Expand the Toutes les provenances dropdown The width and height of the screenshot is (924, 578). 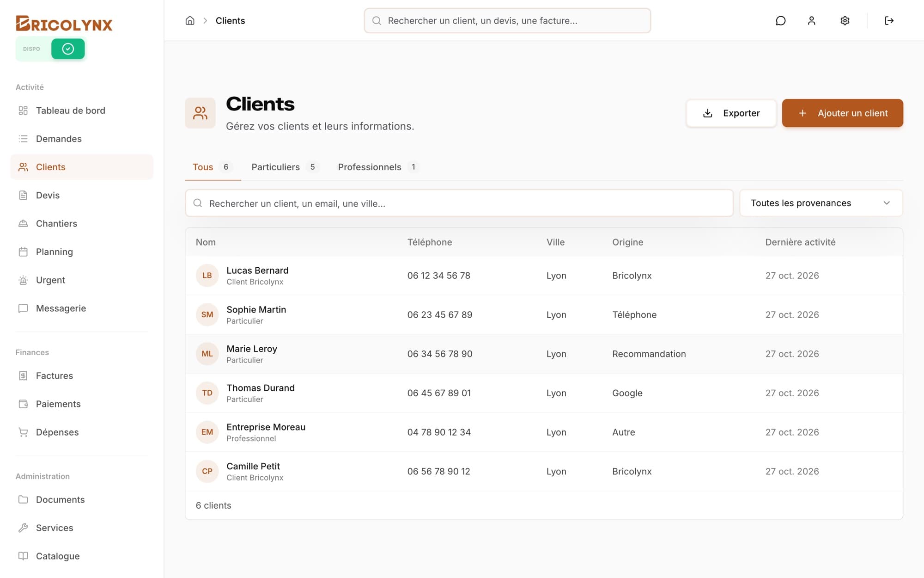[821, 203]
